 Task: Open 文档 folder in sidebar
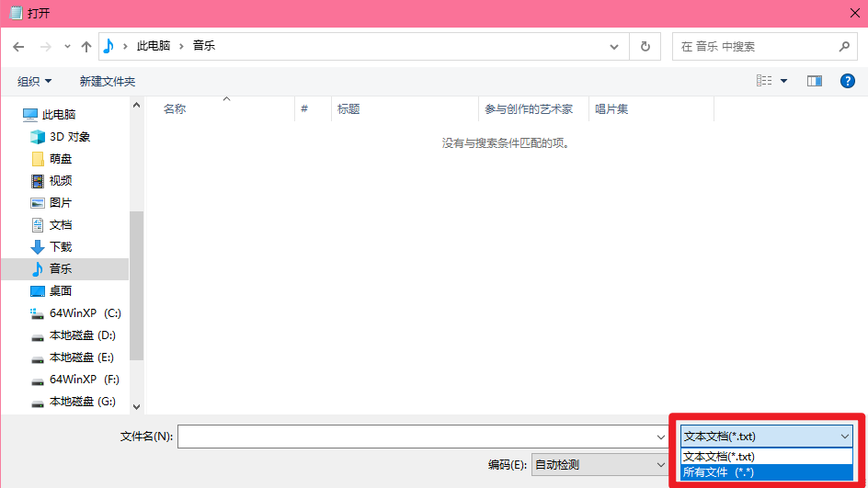[x=52, y=225]
